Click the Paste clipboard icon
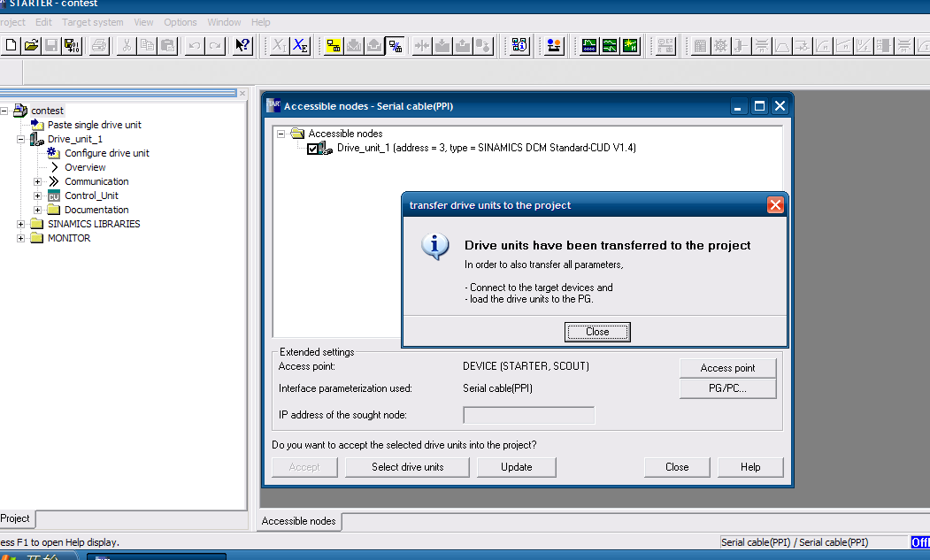Viewport: 930px width, 560px height. [x=168, y=46]
